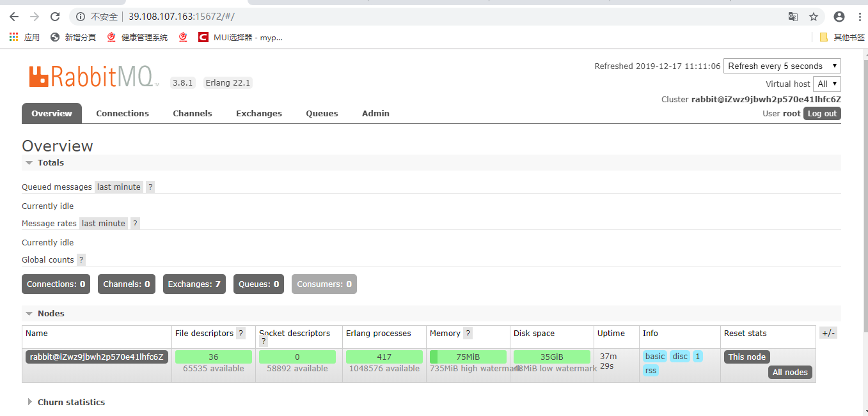
Task: Open help for Message rates
Action: (x=134, y=223)
